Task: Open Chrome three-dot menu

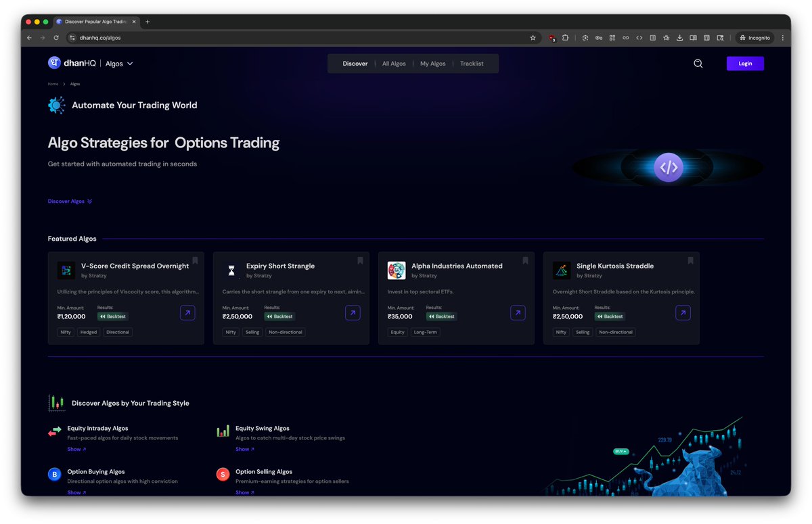Action: point(783,38)
